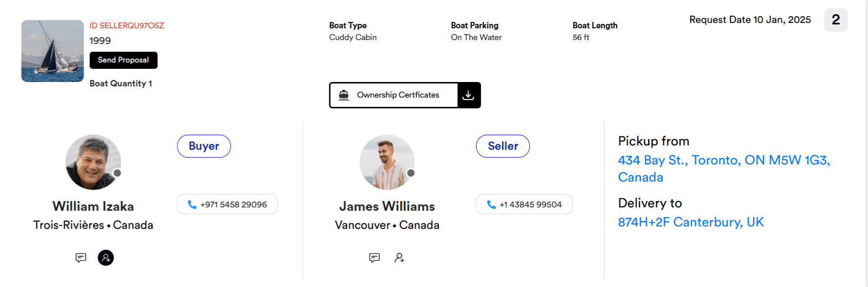Add James Williams as a contact
The height and width of the screenshot is (287, 868).
tap(400, 257)
